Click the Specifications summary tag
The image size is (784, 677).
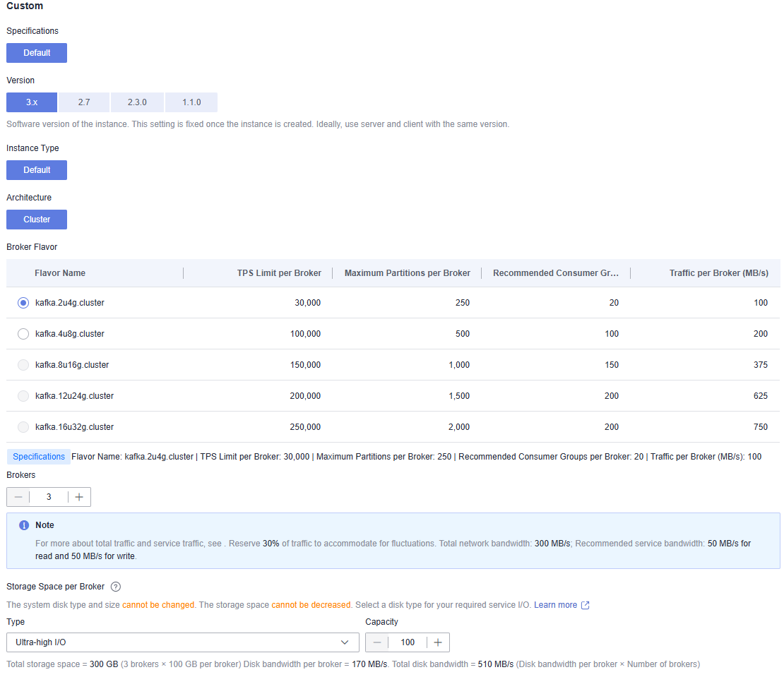click(x=39, y=457)
